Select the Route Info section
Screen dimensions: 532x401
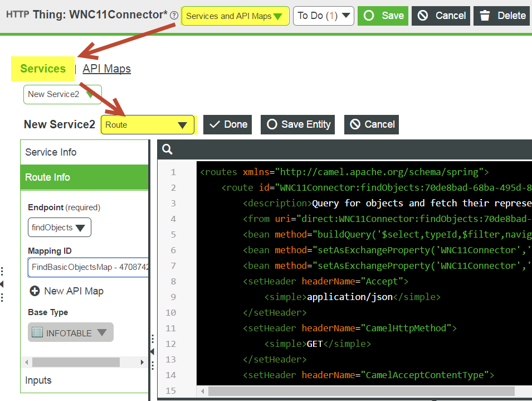85,177
